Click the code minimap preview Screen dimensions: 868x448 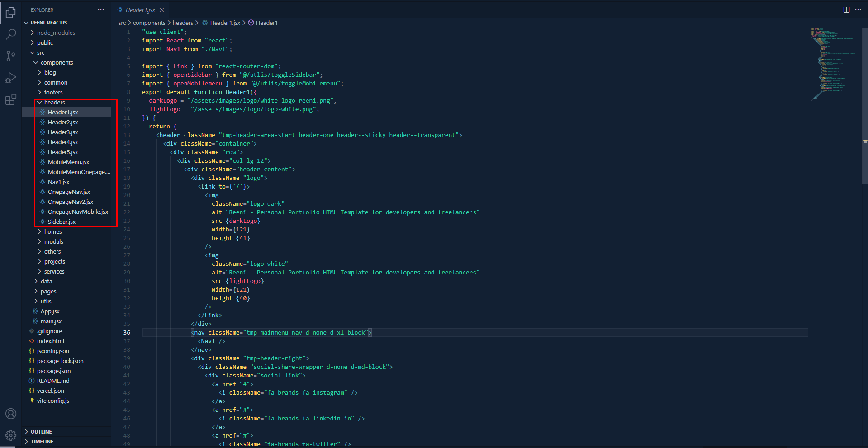coord(832,63)
